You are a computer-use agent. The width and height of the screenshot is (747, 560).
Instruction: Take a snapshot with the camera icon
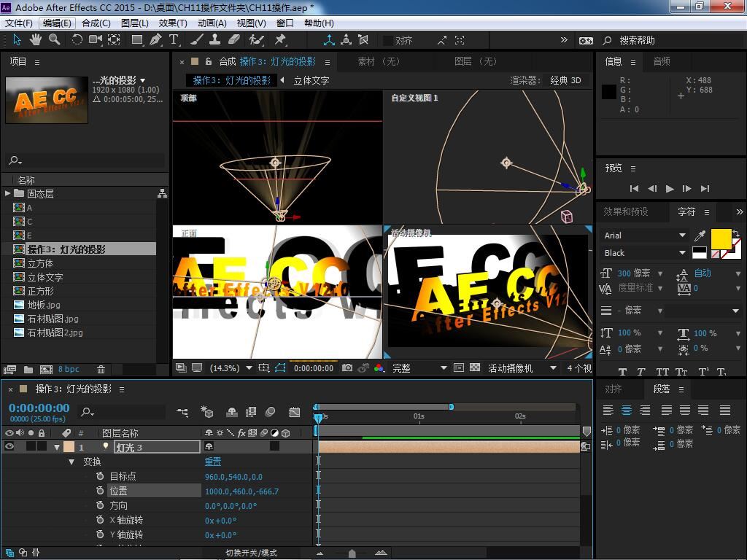(347, 368)
